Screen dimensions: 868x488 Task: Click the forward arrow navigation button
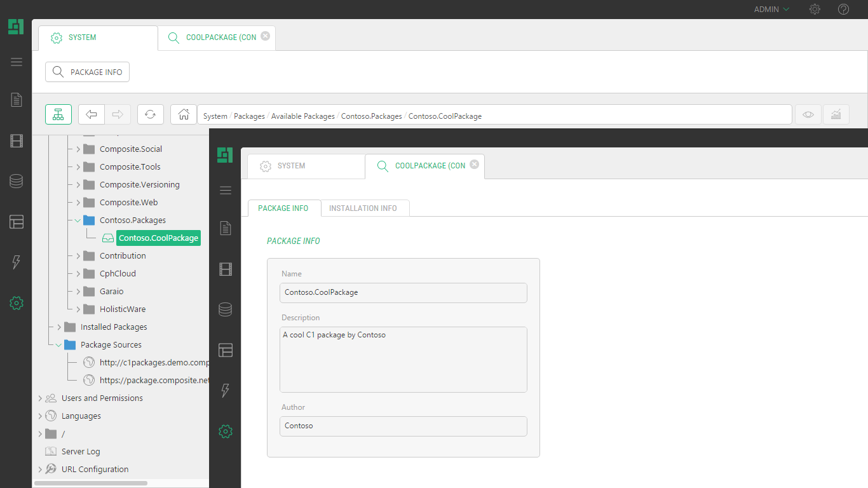[118, 114]
